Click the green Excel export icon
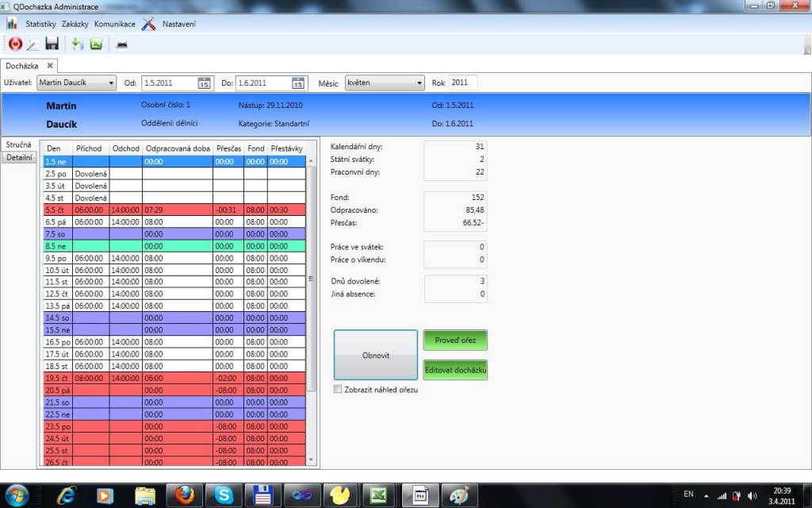 [96, 44]
